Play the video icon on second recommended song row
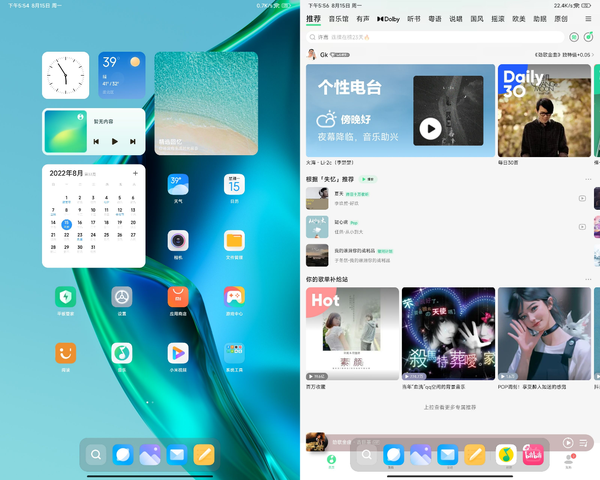This screenshot has height=480, width=600. pos(582,227)
